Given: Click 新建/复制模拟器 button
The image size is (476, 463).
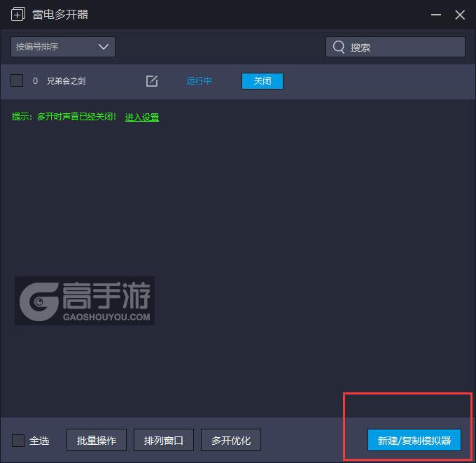Looking at the screenshot, I should (x=414, y=440).
